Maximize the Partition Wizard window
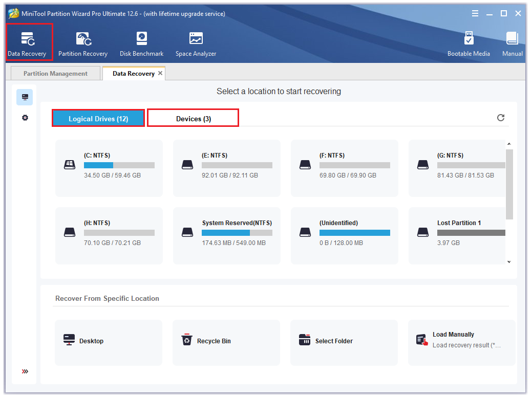This screenshot has height=398, width=532. point(504,14)
